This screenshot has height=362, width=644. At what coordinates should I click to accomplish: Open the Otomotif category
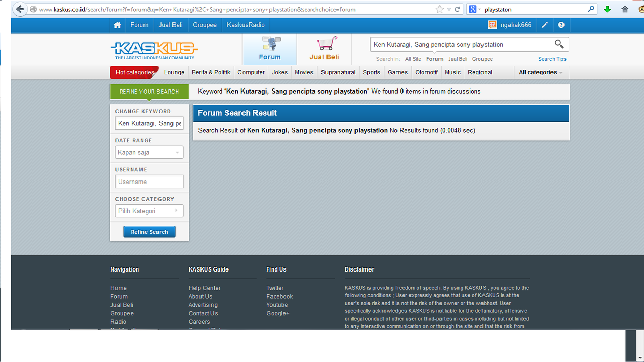tap(427, 72)
